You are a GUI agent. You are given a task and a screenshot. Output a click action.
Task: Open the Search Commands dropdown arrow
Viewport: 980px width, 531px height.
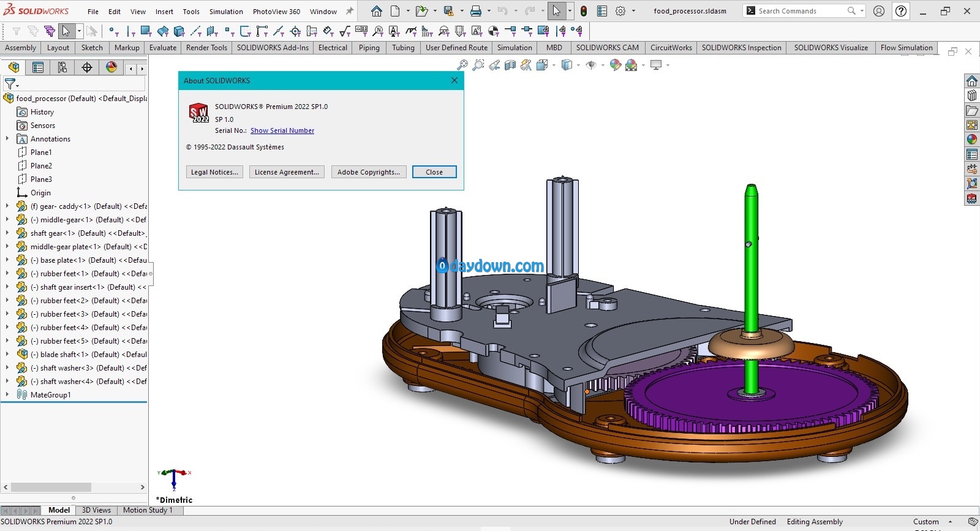862,11
